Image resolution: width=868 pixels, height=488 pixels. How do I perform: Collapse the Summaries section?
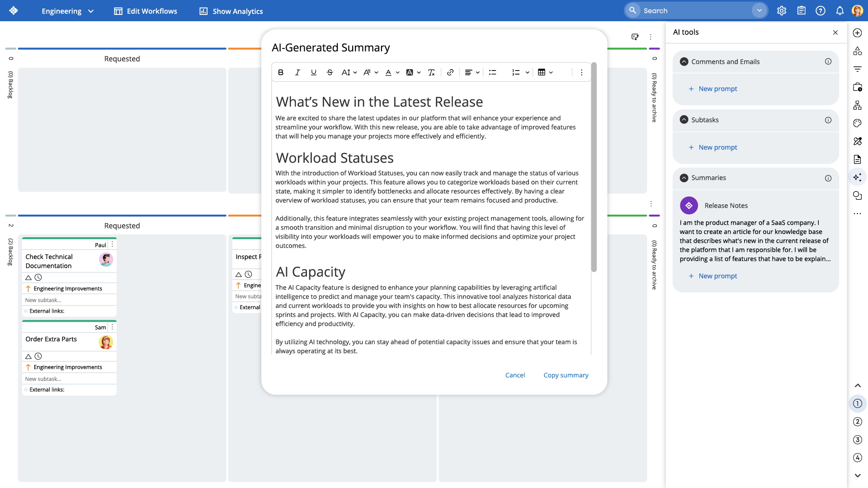coord(684,178)
